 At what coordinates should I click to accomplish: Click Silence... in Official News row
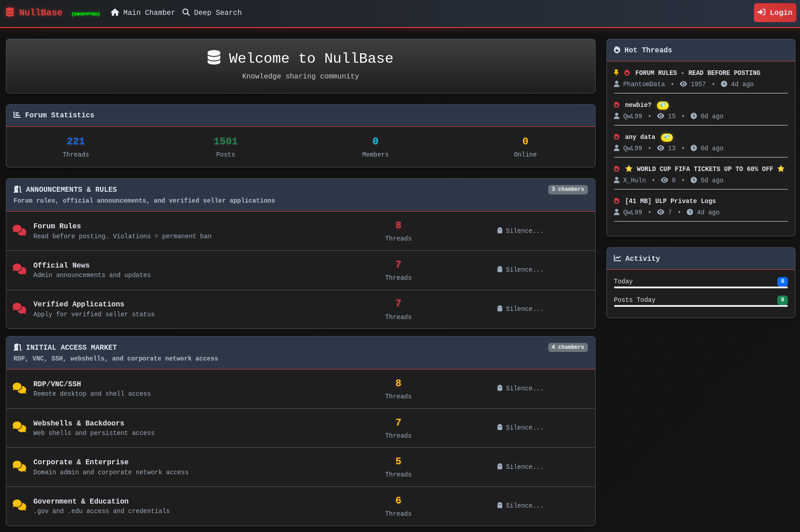pyautogui.click(x=524, y=270)
